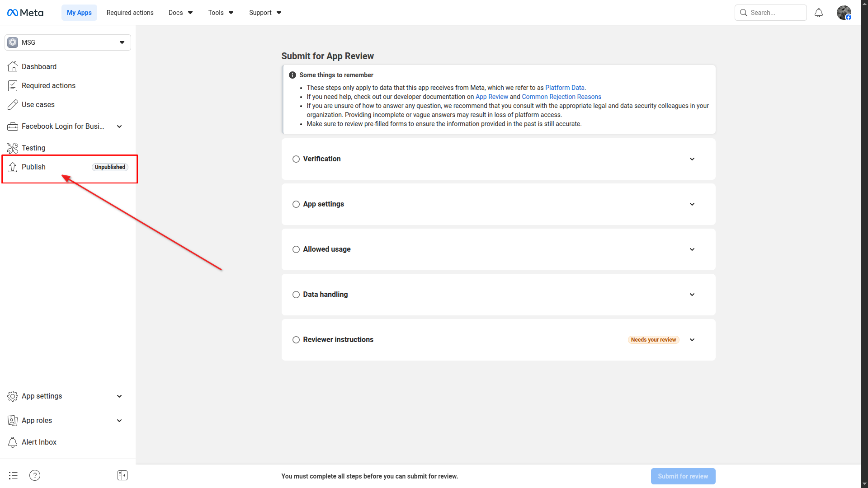
Task: Open the Tools menu
Action: point(221,13)
